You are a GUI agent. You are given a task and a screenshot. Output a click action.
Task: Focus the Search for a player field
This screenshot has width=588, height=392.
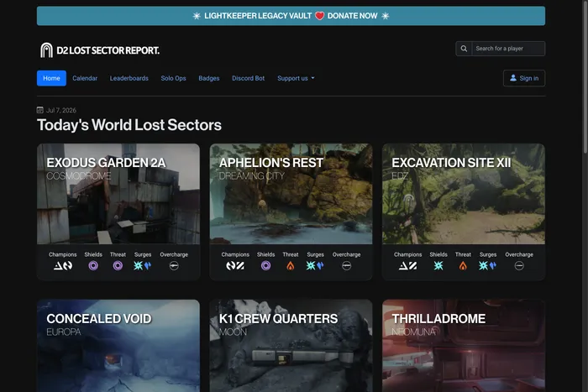point(508,49)
